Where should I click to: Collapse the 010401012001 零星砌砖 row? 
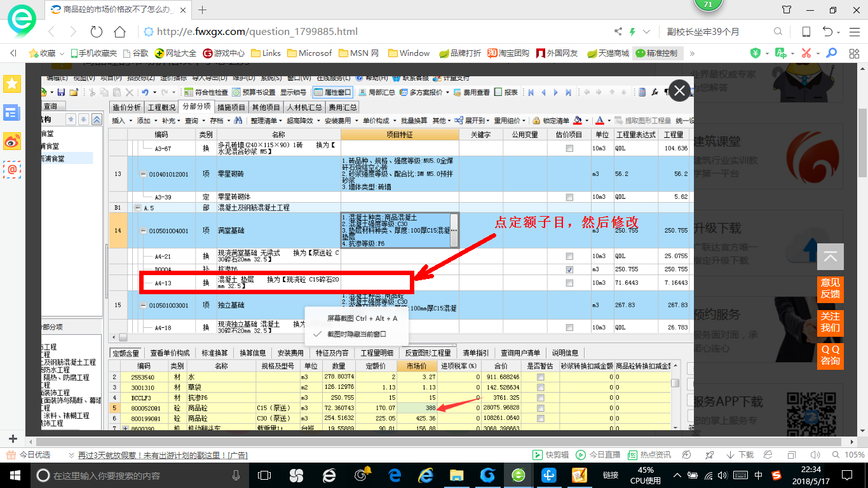144,174
